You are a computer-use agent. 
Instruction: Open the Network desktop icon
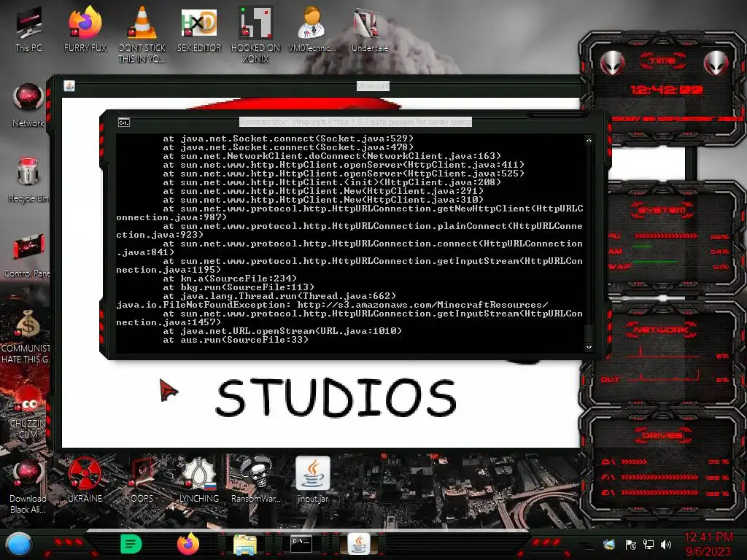tap(28, 105)
